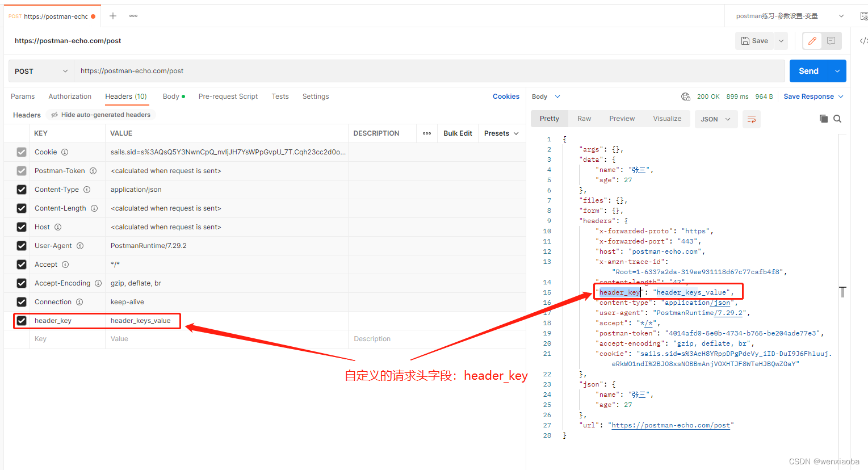Open the code snippet icon at right edge
Viewport: 868px width, 470px height.
863,41
